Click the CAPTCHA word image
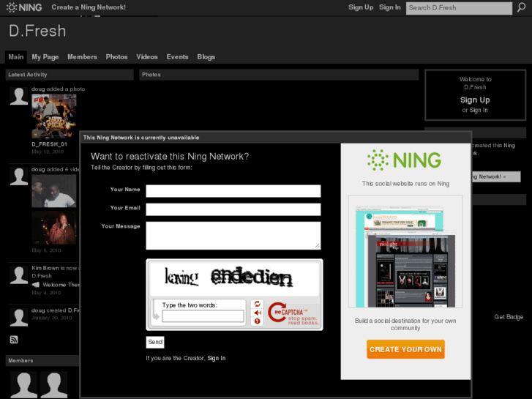This screenshot has height=399, width=532. [234, 278]
